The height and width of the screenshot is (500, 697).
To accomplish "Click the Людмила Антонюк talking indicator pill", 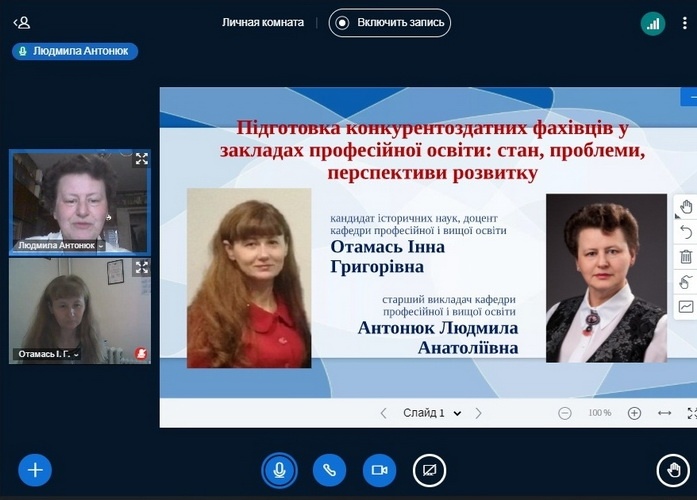I will pyautogui.click(x=75, y=51).
